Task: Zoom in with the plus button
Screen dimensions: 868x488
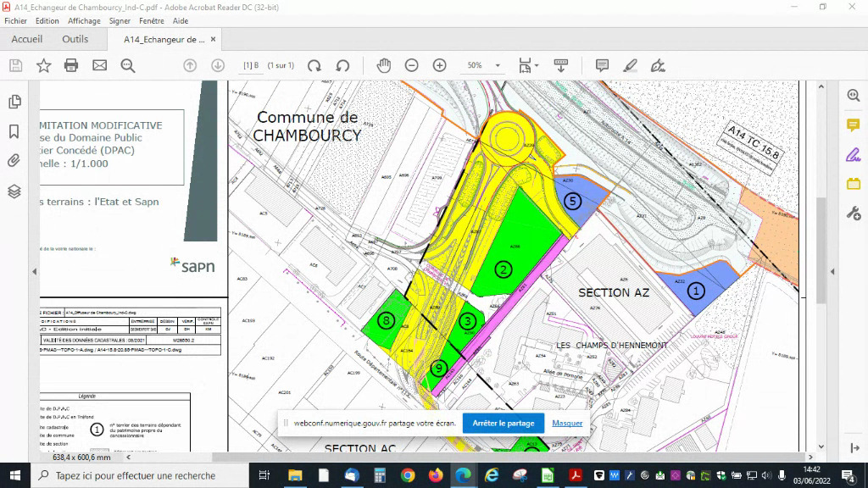Action: tap(439, 65)
